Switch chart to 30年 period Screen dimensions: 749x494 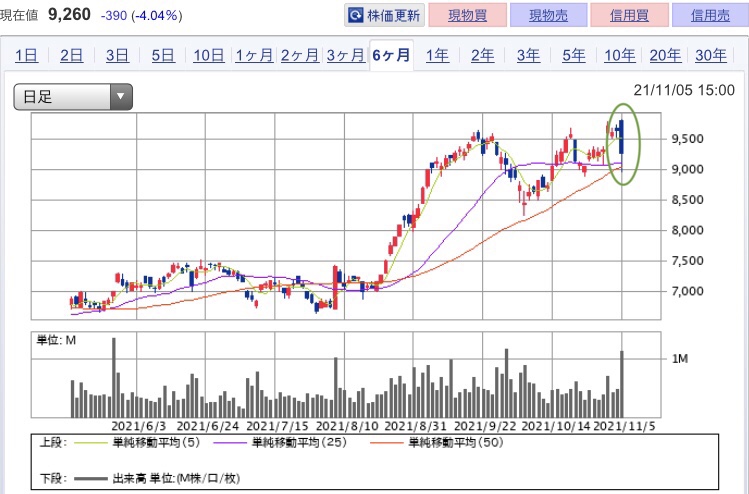711,55
